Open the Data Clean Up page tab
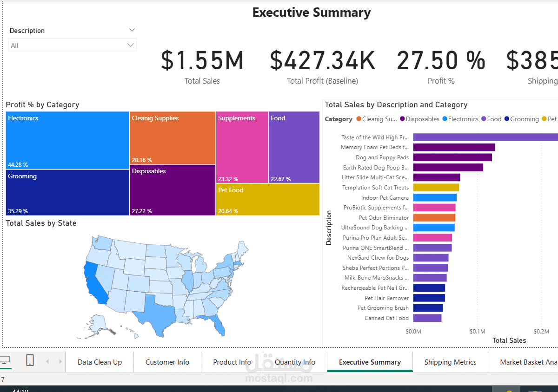558x392 pixels. (x=100, y=362)
